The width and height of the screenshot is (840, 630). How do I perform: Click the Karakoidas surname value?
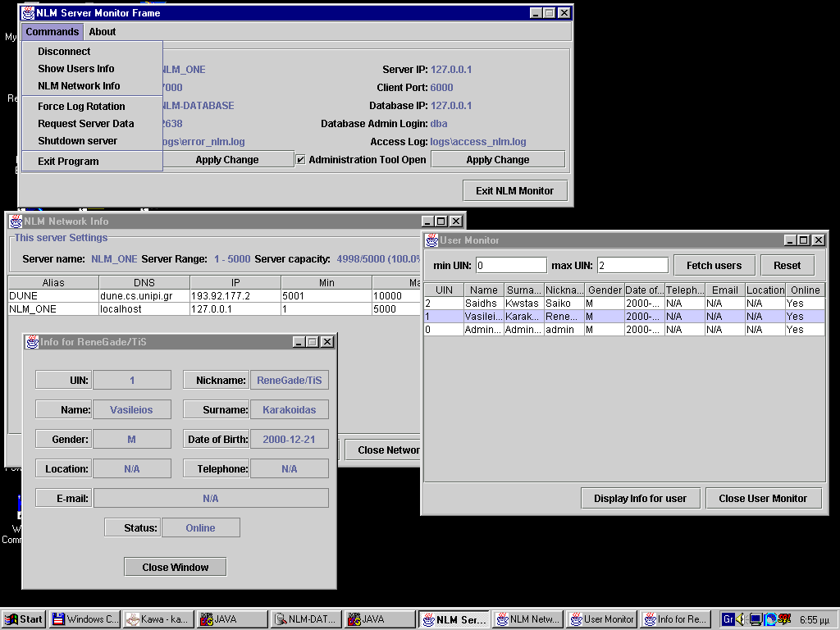point(290,410)
